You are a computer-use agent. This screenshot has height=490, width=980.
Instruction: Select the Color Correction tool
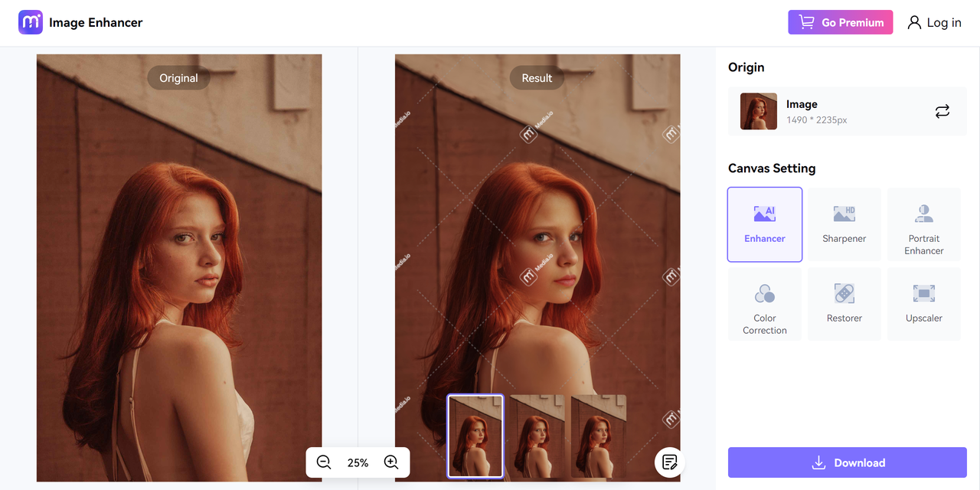pyautogui.click(x=765, y=305)
